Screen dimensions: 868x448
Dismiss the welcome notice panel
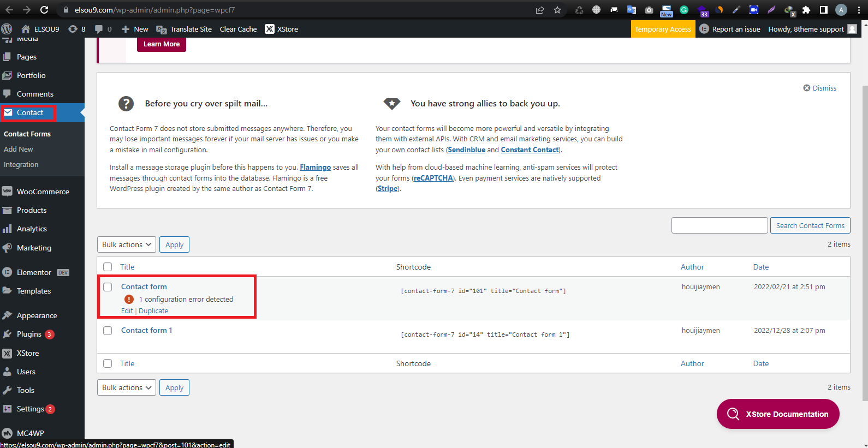tap(819, 88)
